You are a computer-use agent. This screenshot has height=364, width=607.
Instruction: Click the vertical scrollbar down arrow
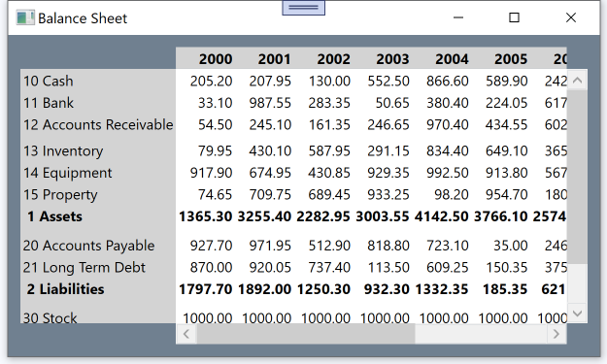coord(577,313)
